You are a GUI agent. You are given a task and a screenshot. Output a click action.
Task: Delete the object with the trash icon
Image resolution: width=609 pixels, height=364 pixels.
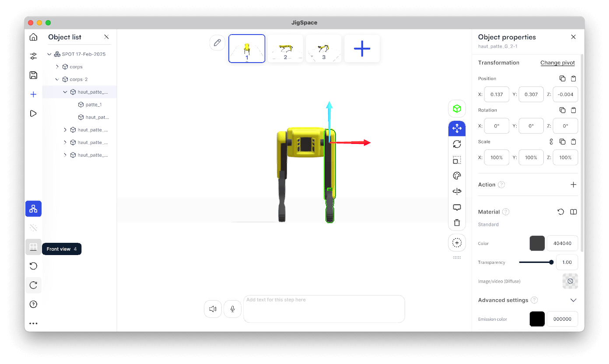tap(457, 223)
